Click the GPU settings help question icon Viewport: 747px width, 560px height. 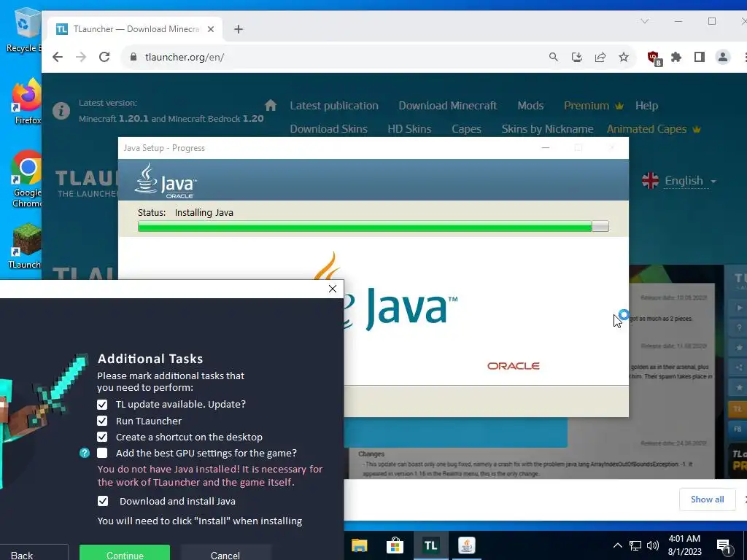click(85, 453)
